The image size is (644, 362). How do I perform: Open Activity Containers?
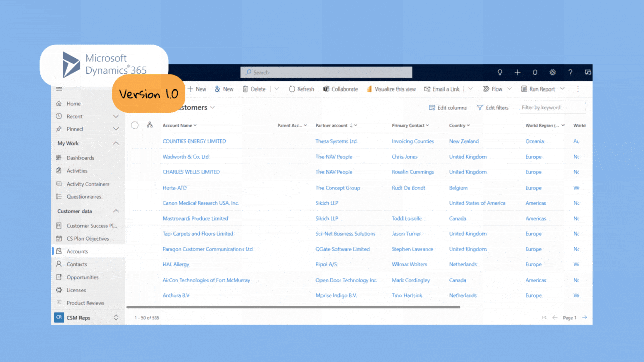coord(88,184)
